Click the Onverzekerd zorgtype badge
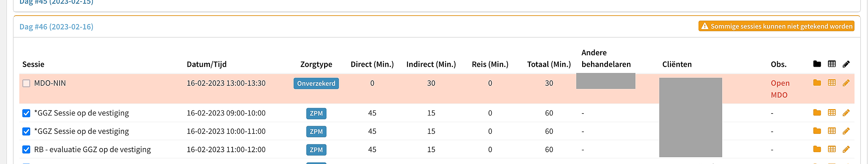This screenshot has height=164, width=868. [x=316, y=83]
